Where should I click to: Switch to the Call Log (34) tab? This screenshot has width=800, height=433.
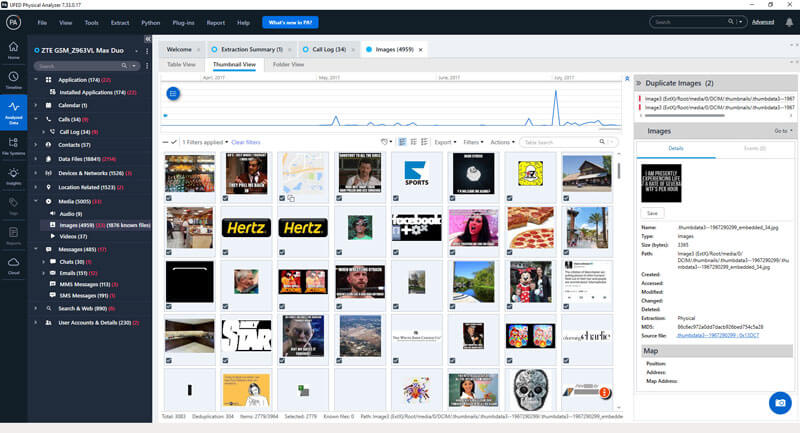tap(329, 49)
